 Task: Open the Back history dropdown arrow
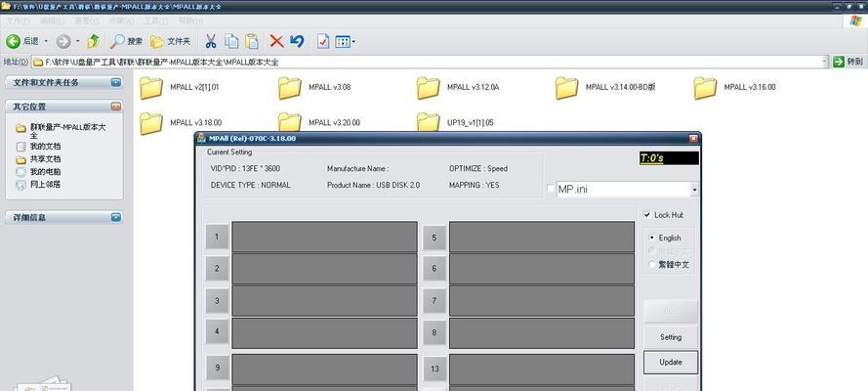tap(46, 41)
